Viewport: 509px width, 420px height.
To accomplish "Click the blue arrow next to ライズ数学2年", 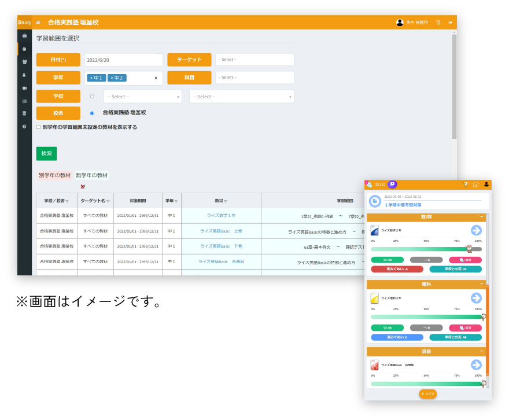I will pyautogui.click(x=476, y=230).
